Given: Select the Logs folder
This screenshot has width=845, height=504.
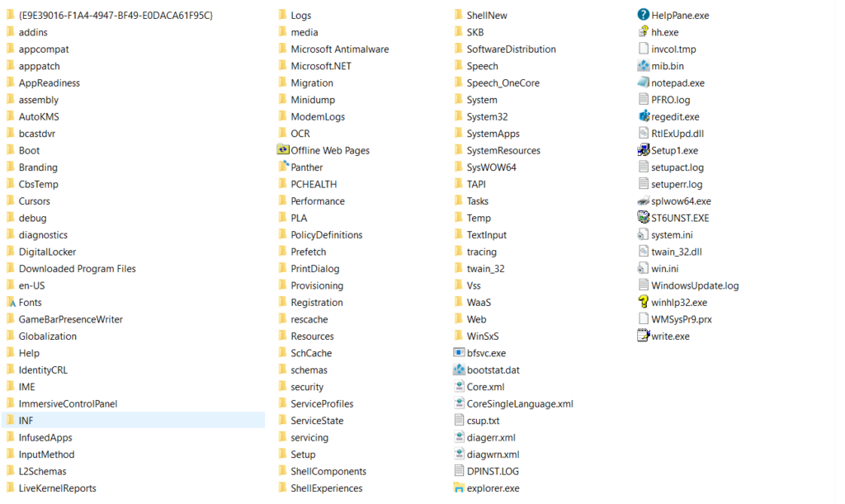Looking at the screenshot, I should tap(295, 15).
